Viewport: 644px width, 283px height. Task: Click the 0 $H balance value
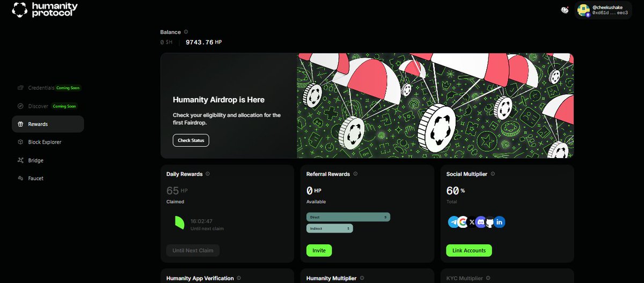[166, 42]
